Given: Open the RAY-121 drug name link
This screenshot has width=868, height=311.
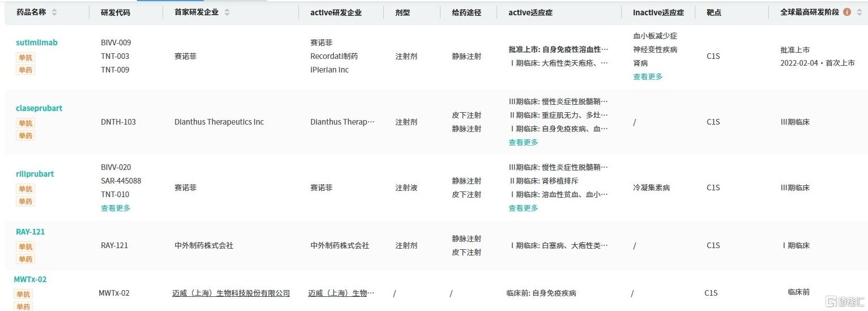Looking at the screenshot, I should coord(31,232).
